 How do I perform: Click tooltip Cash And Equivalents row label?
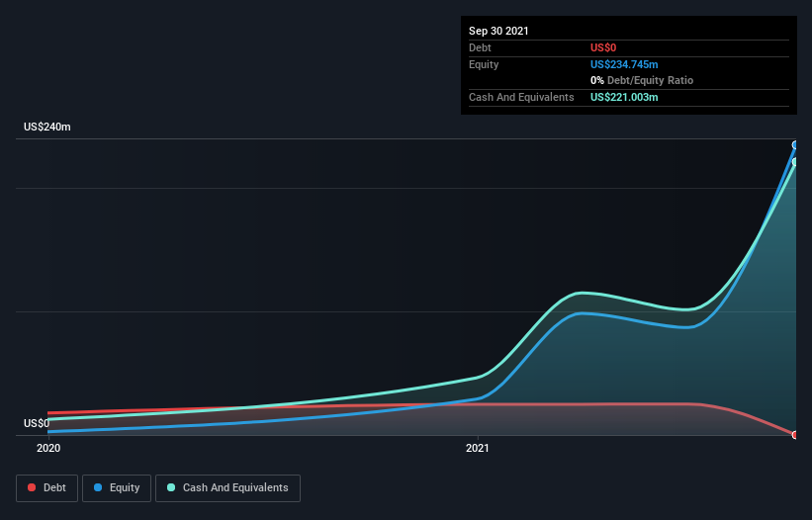pos(521,97)
